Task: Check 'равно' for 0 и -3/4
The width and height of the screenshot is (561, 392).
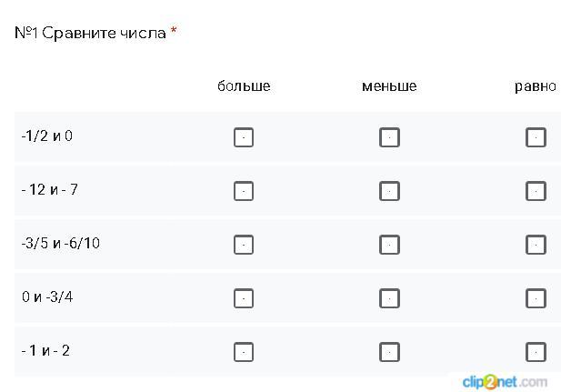Action: (x=536, y=298)
